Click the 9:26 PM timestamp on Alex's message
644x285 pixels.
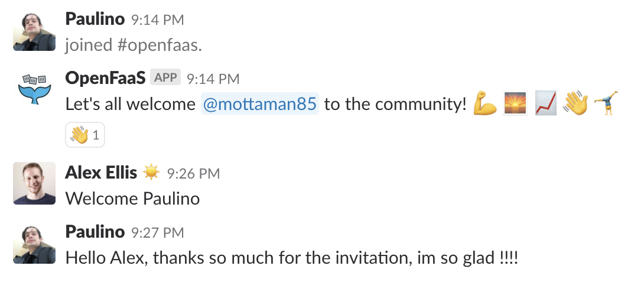point(193,174)
